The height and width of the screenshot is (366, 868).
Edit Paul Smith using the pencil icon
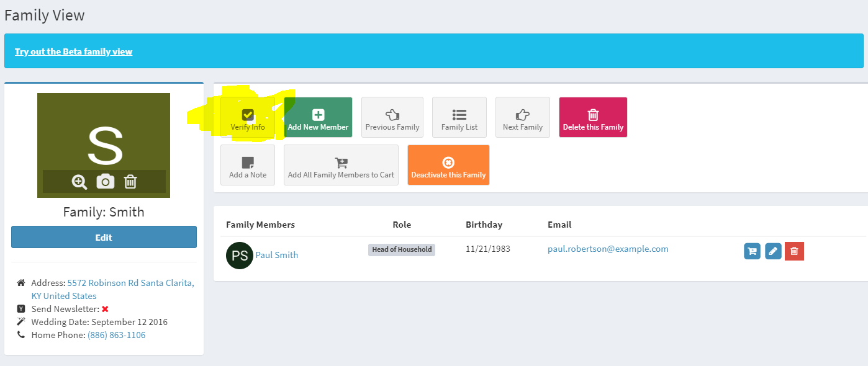click(773, 252)
